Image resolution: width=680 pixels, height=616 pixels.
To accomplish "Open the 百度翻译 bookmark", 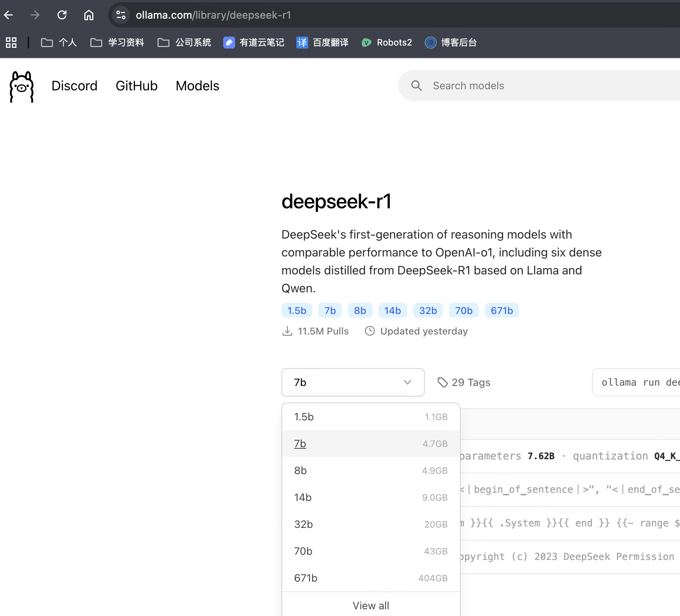I will tap(322, 43).
